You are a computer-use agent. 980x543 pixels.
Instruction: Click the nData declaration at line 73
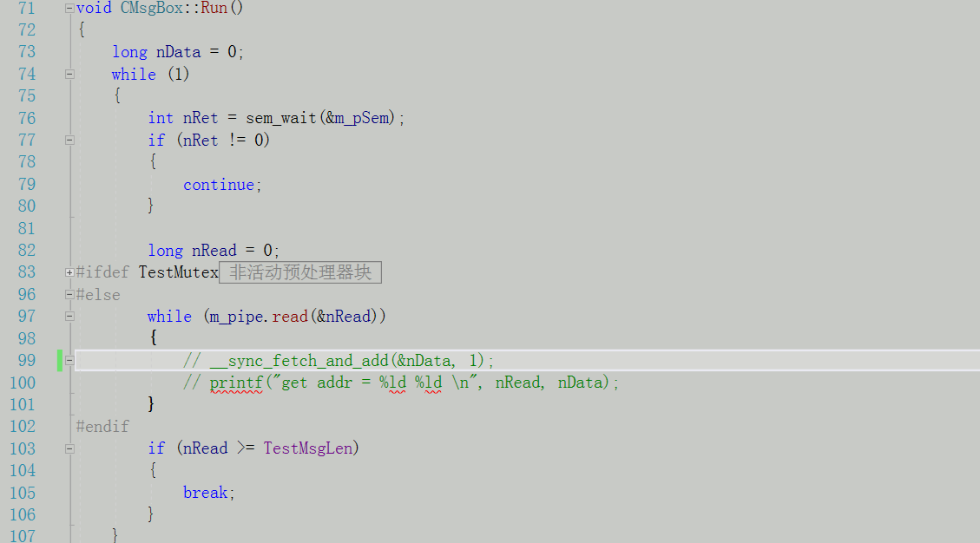(x=179, y=53)
